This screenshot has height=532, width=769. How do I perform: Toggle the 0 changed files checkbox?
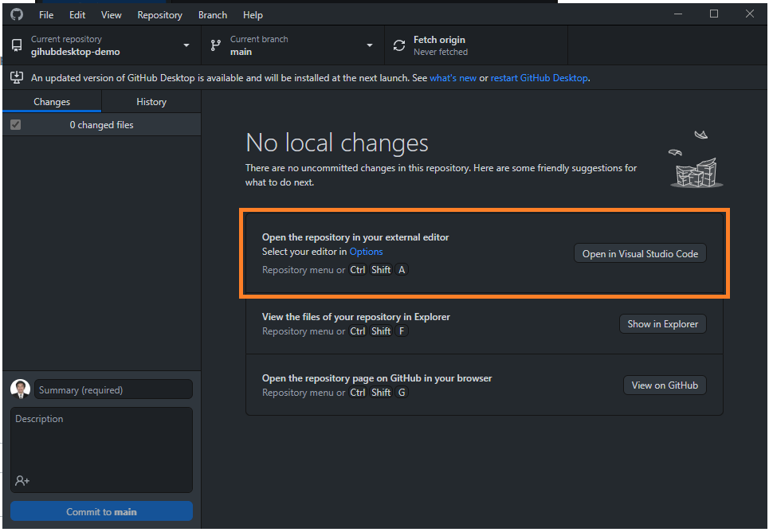coord(16,124)
